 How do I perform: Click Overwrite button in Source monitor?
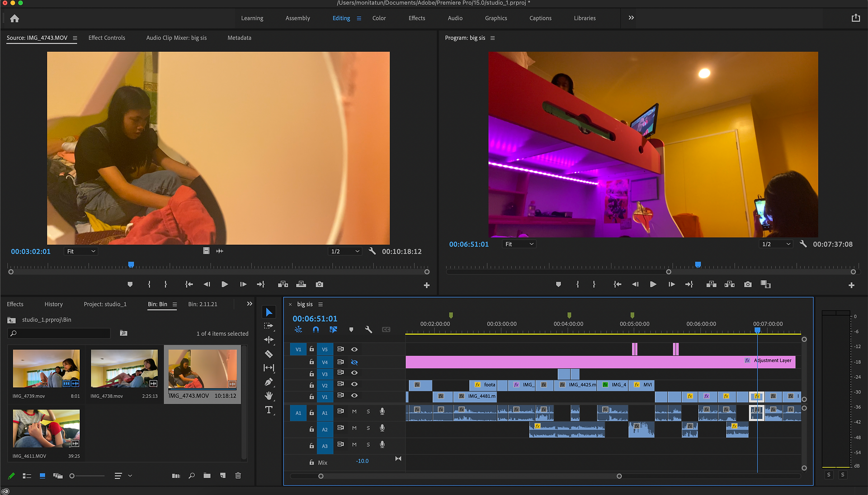[x=301, y=284]
